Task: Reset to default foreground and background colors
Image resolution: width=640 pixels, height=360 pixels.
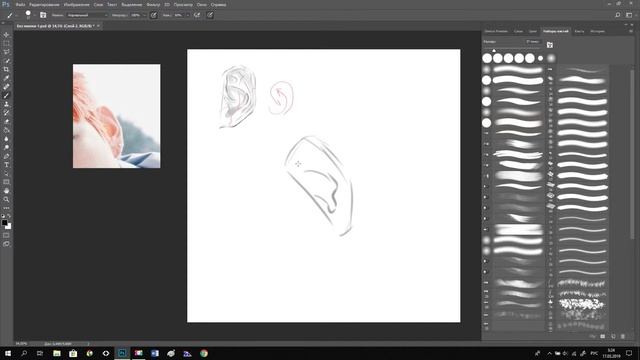Action: coord(3,216)
